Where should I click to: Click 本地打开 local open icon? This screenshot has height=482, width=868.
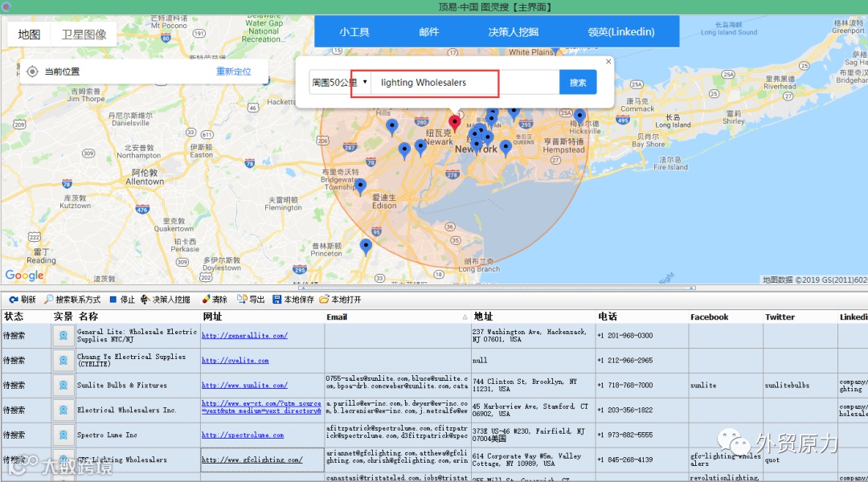point(324,300)
